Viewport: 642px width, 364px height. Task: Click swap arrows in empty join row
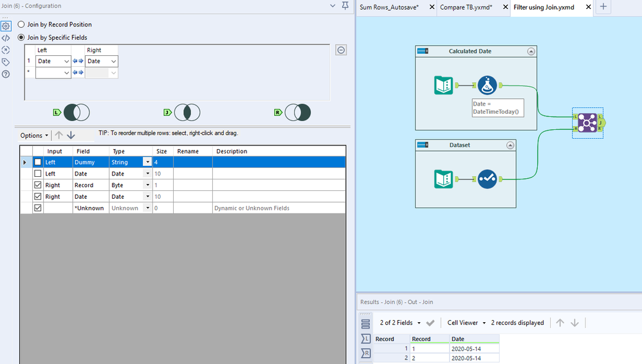pos(78,73)
